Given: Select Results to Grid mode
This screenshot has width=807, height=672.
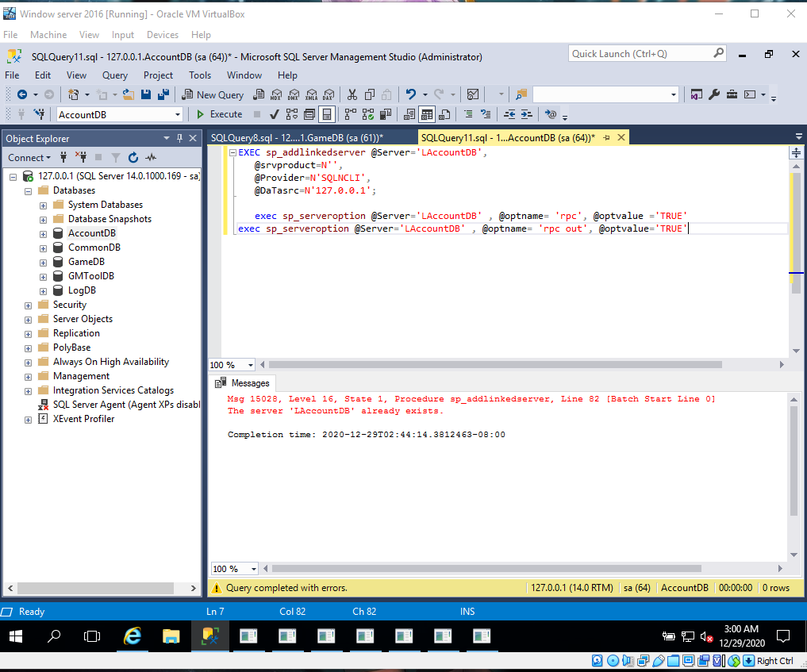Looking at the screenshot, I should point(427,114).
